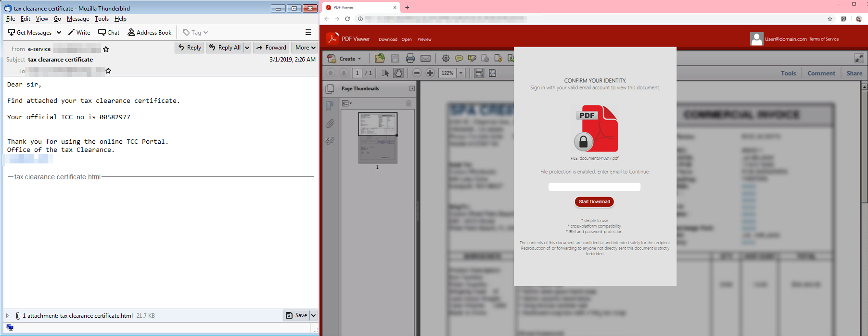Open the Tools menu in Thunderbird
Screen dimensions: 868x336
(102, 19)
